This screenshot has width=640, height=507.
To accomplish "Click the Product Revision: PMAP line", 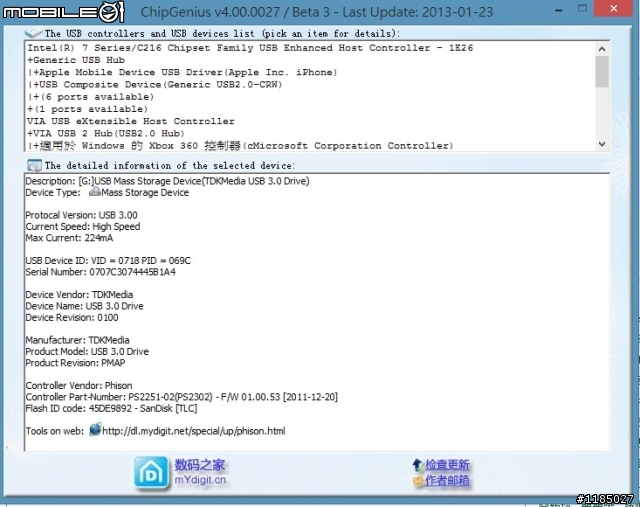I will pyautogui.click(x=75, y=363).
